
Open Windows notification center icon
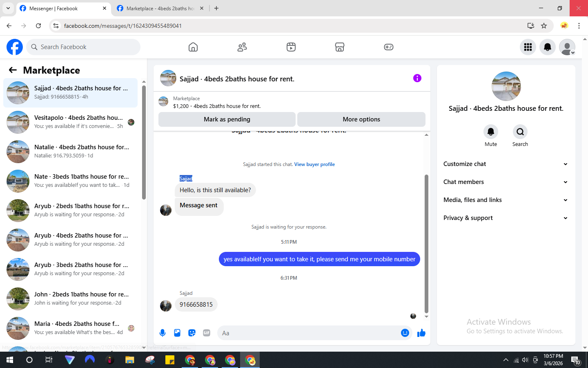tap(576, 360)
